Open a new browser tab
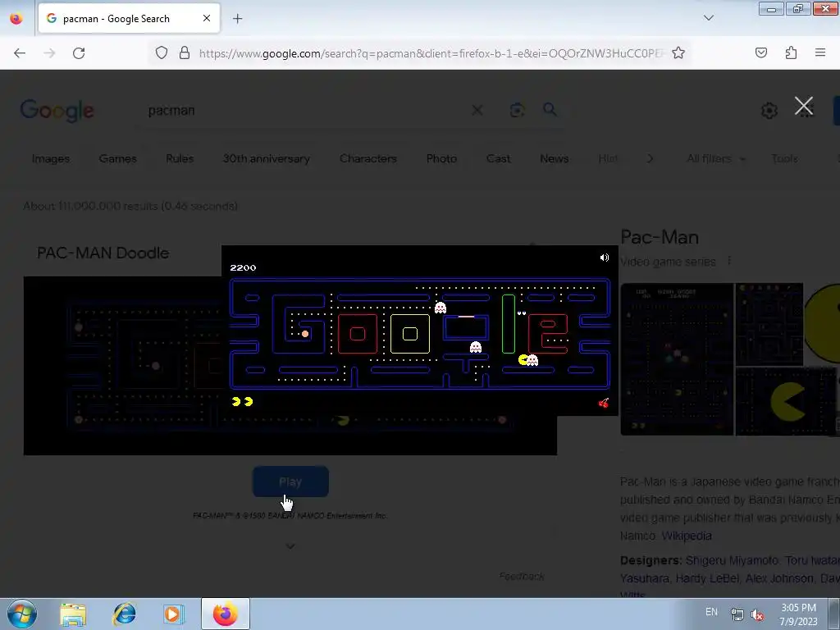The image size is (840, 630). tap(237, 19)
